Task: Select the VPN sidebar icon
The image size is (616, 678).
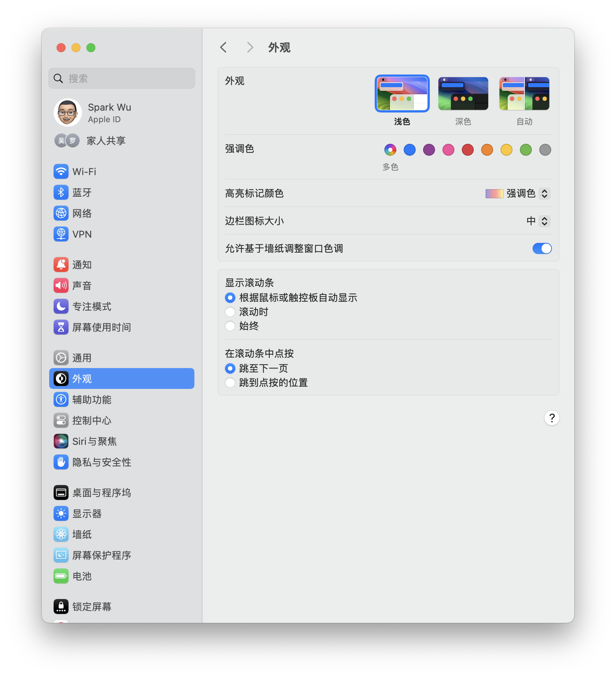Action: (61, 234)
